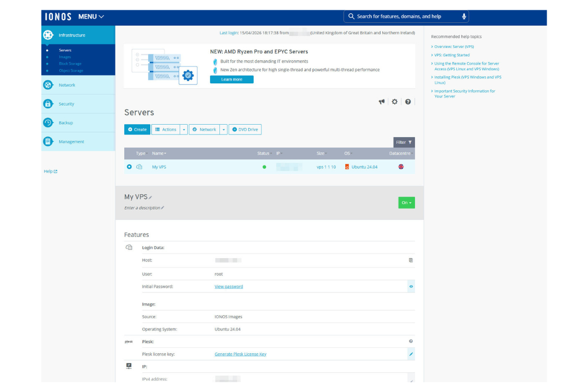
Task: Select the My VPS radio button
Action: [x=130, y=167]
